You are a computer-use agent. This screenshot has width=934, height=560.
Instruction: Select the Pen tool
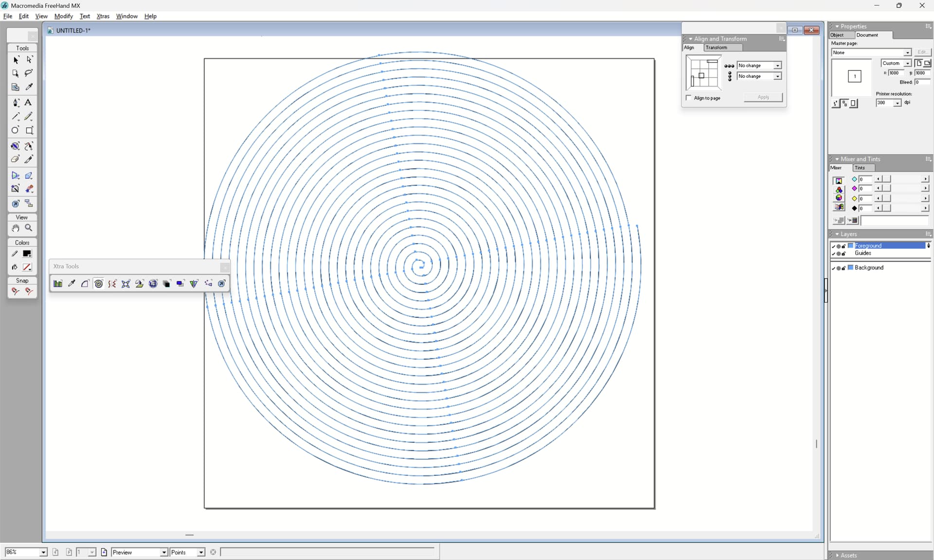coord(16,103)
